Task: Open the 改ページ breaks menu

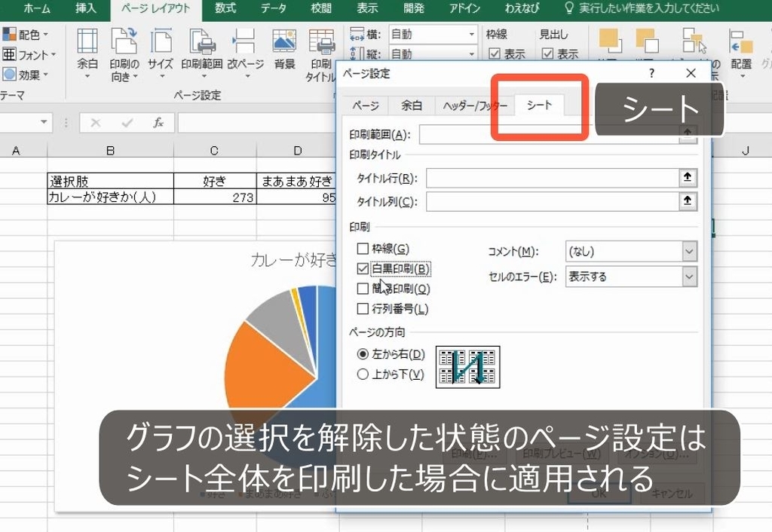Action: pyautogui.click(x=245, y=54)
